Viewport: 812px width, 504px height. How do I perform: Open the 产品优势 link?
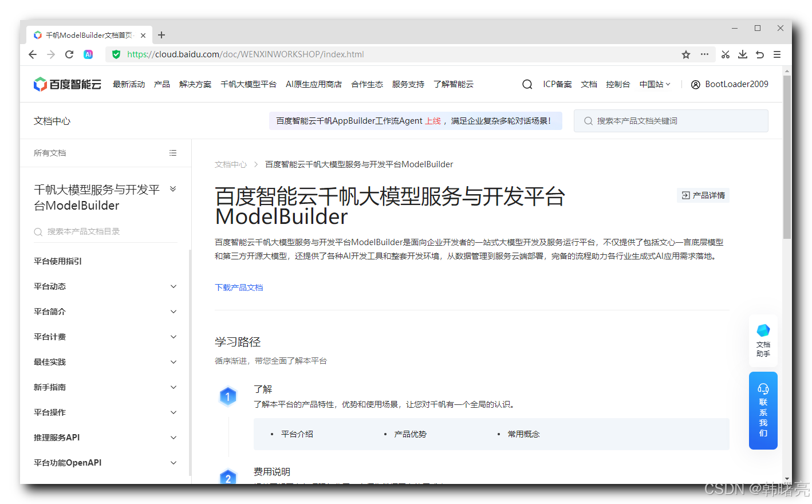[x=411, y=434]
